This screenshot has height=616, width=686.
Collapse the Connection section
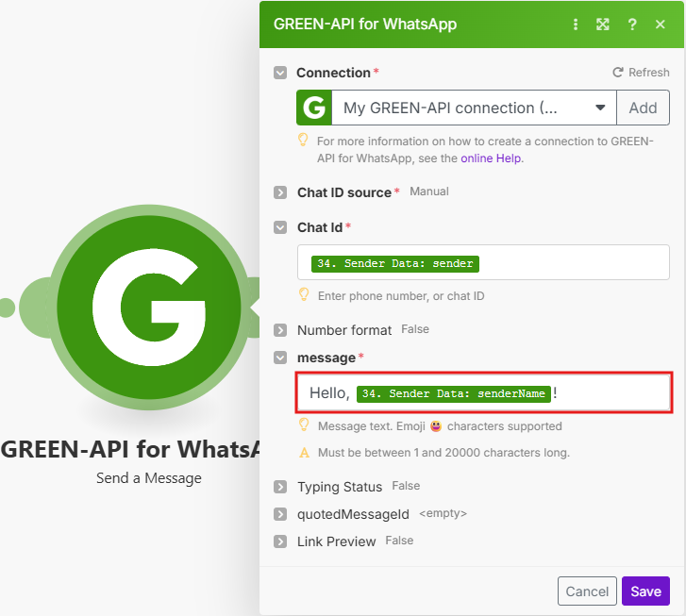point(280,73)
